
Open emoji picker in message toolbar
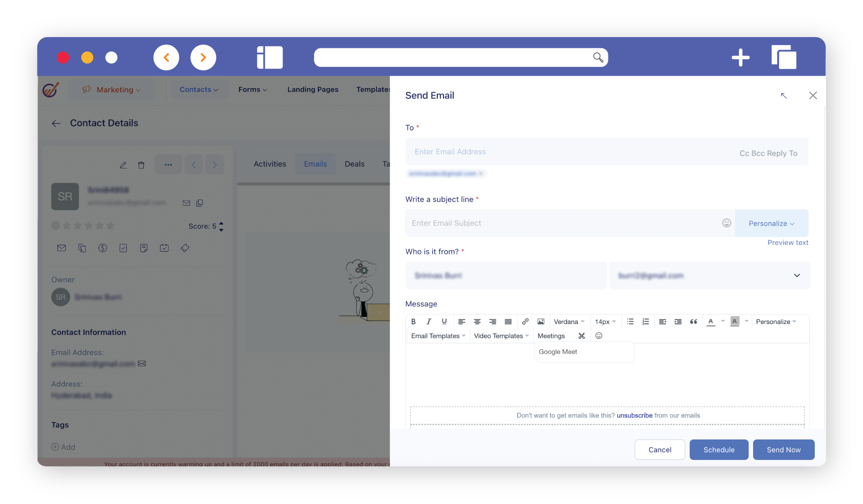(599, 336)
